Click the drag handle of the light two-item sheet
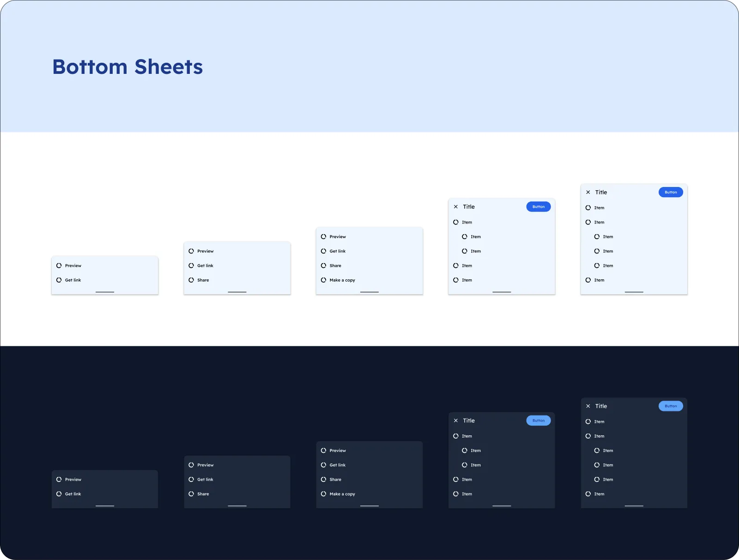This screenshot has height=560, width=739. [105, 292]
